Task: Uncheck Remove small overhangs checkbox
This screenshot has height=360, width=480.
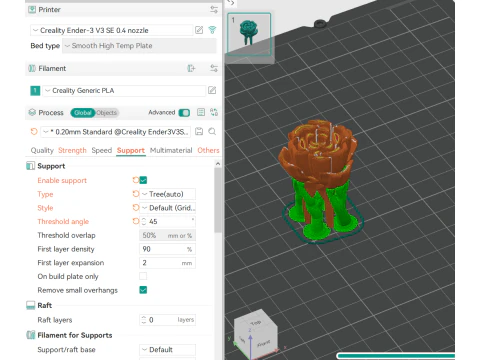Action: (x=143, y=290)
